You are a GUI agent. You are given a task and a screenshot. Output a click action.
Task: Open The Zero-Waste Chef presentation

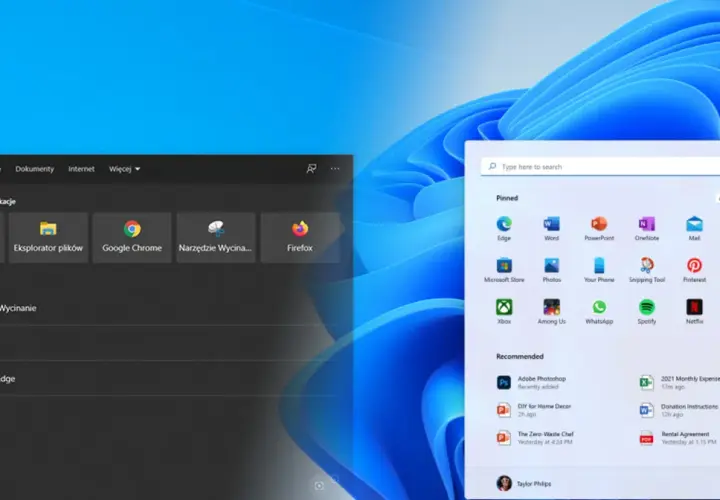pos(535,438)
